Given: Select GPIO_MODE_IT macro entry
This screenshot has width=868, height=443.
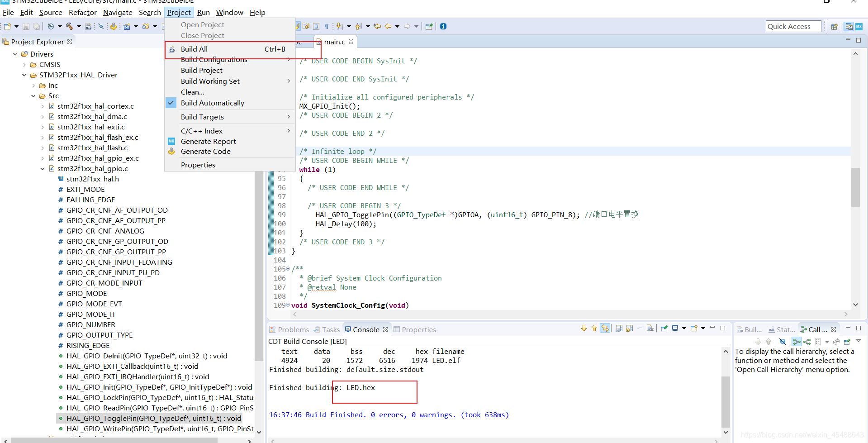Looking at the screenshot, I should [91, 314].
